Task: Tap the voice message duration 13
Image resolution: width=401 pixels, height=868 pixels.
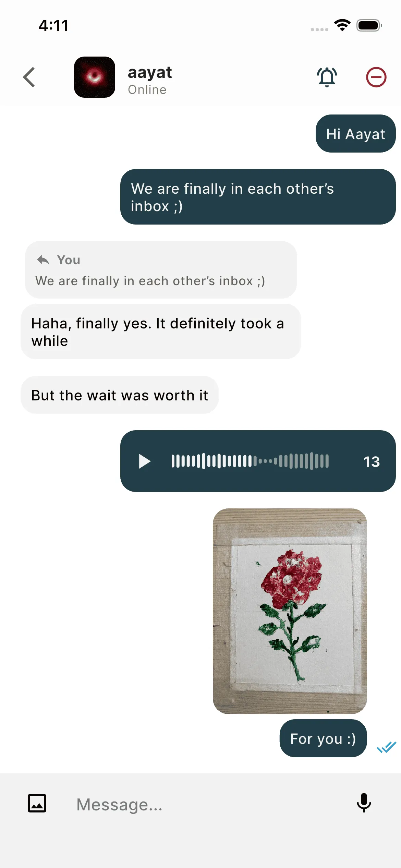Action: 372,461
